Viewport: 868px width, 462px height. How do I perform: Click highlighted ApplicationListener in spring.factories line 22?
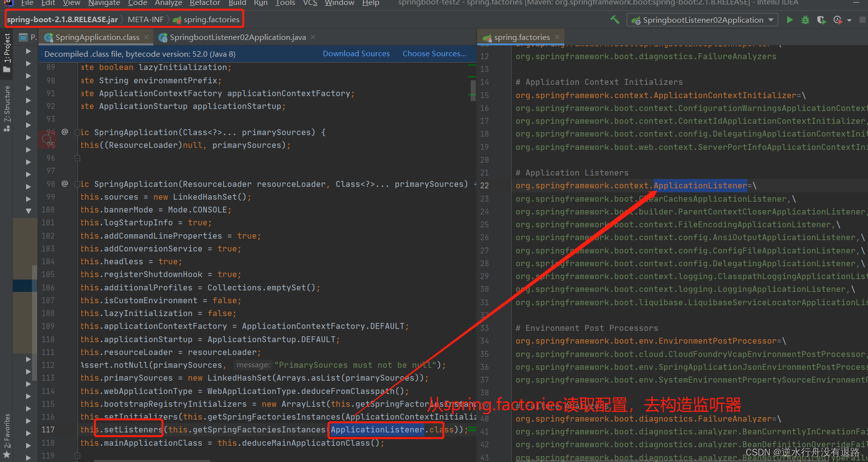[700, 186]
